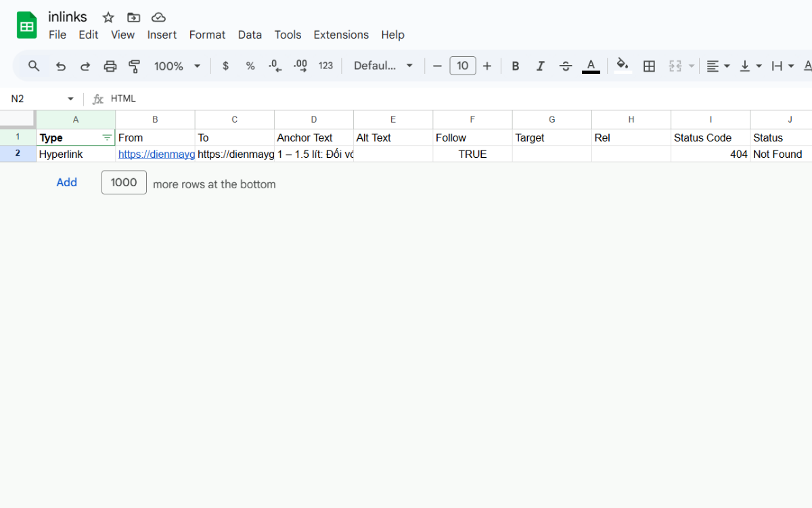Open search the menus magnifier
The width and height of the screenshot is (812, 508).
click(x=34, y=66)
